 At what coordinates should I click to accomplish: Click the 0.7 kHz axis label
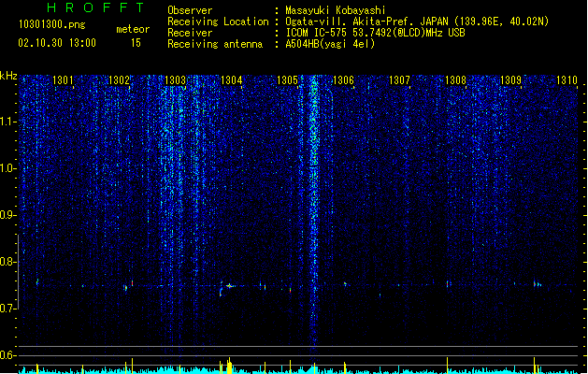coord(8,309)
